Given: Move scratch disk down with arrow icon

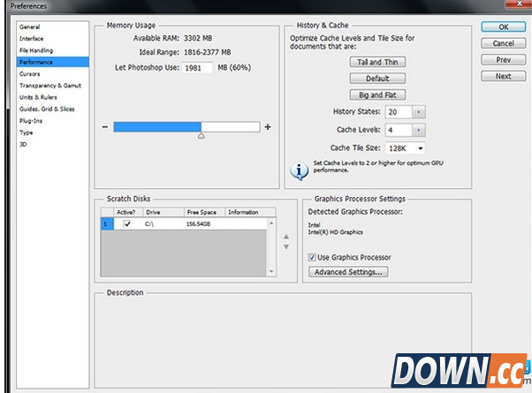Looking at the screenshot, I should [285, 246].
